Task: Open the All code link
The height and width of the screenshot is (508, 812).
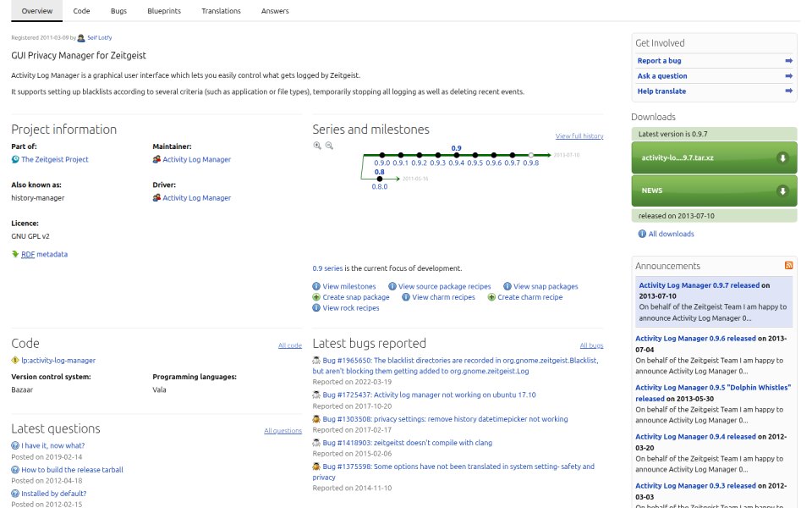Action: (290, 345)
